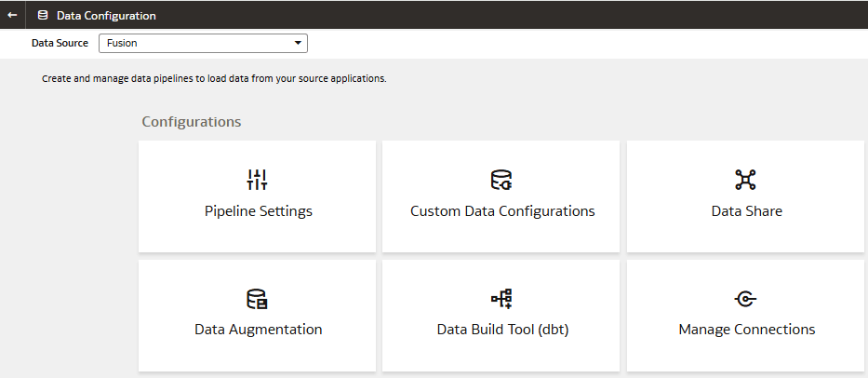Image resolution: width=868 pixels, height=378 pixels.
Task: Click the data pipelines description text
Action: [214, 79]
